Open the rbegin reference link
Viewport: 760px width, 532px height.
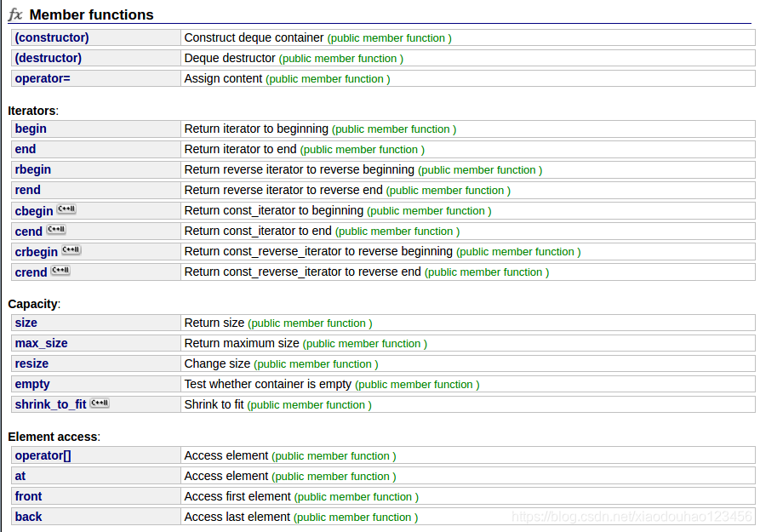click(33, 169)
